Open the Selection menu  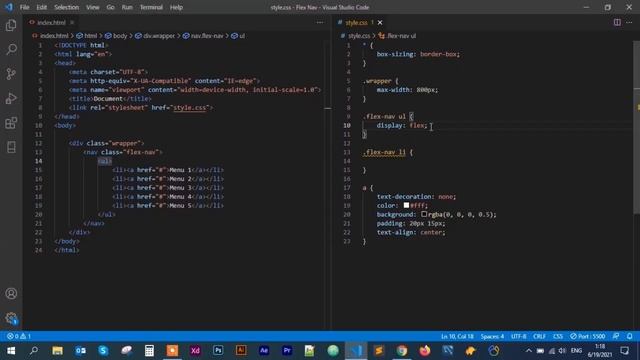pyautogui.click(x=67, y=7)
